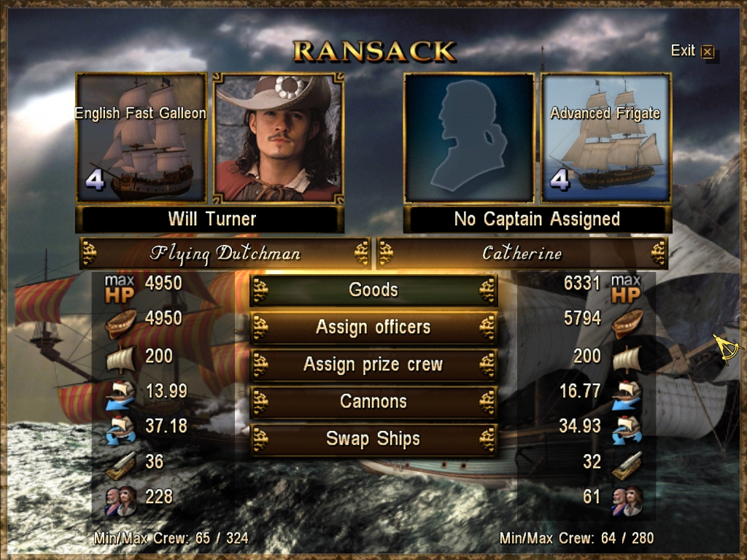Click Will Turner's portrait

click(x=278, y=138)
